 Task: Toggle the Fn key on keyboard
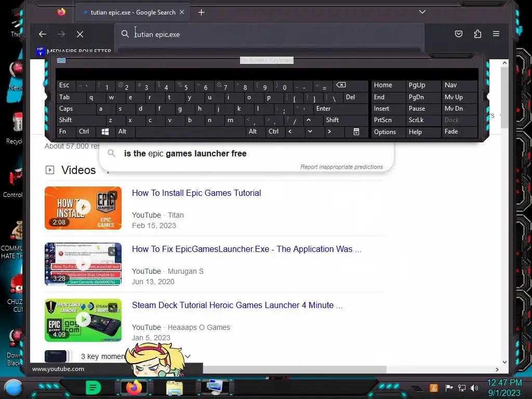(66, 131)
